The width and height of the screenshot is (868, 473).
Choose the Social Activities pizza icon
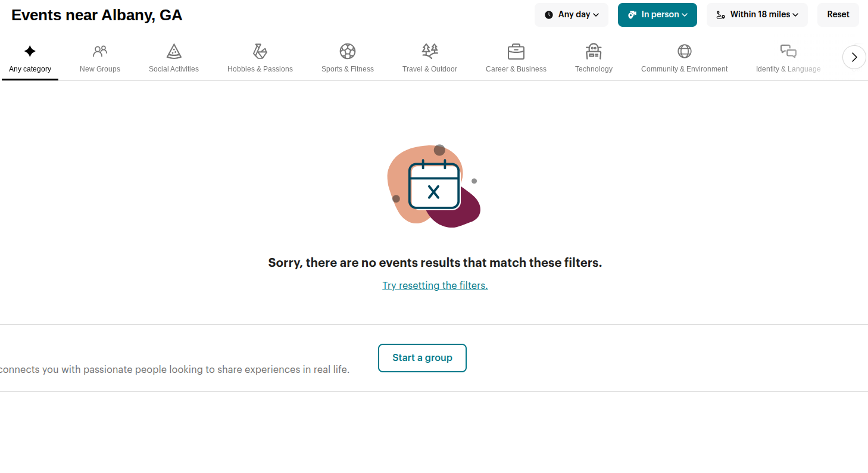coord(174,51)
